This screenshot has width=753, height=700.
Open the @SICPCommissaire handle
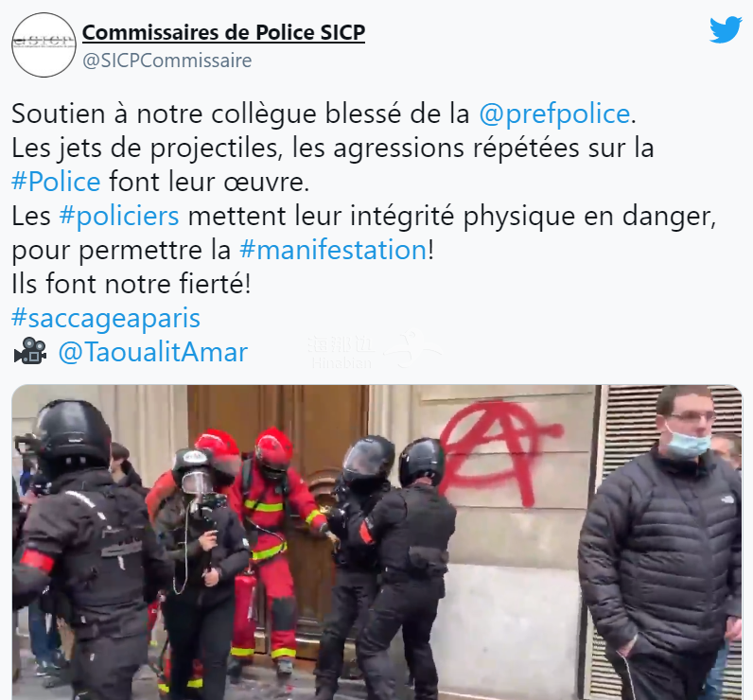(167, 61)
